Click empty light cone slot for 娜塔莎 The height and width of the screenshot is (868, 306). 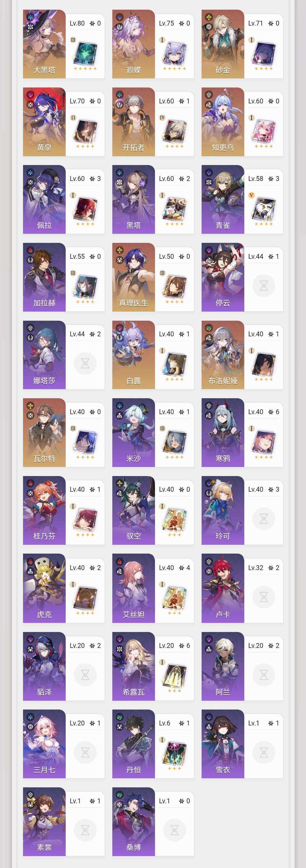pos(85,364)
